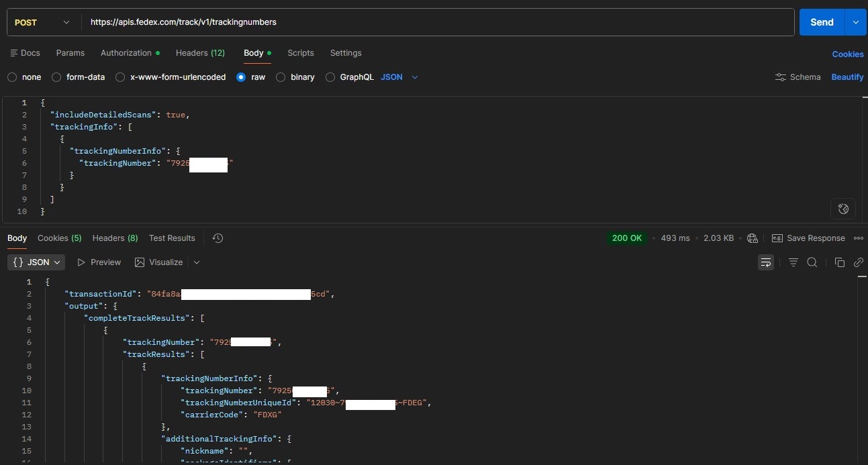Click "transactionId" key in response
Screen dimensions: 868x465
[x=101, y=294]
